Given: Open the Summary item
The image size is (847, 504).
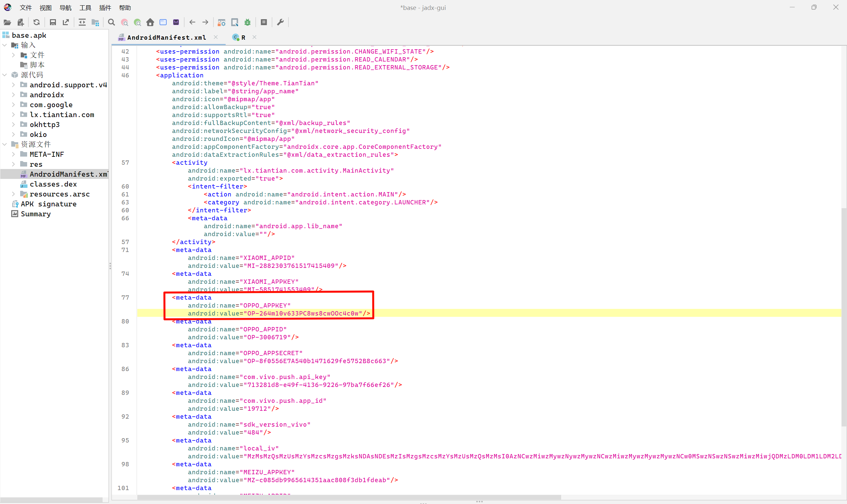Looking at the screenshot, I should pyautogui.click(x=36, y=214).
